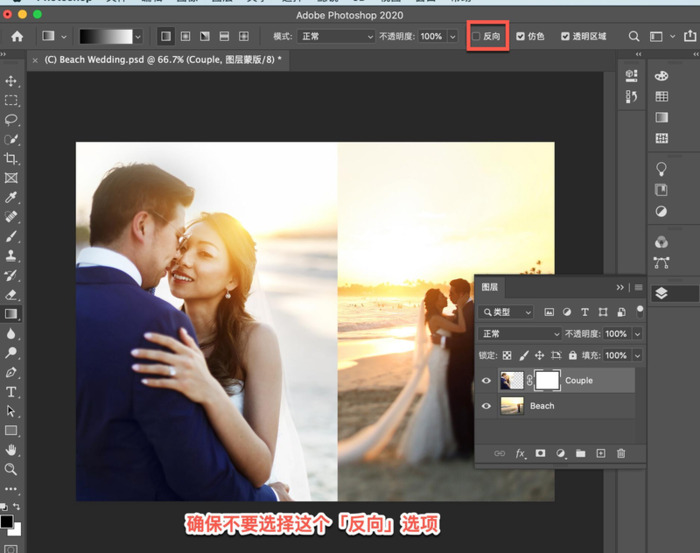Open the options bar opacity dropdown arrow
This screenshot has width=700, height=553.
(453, 37)
